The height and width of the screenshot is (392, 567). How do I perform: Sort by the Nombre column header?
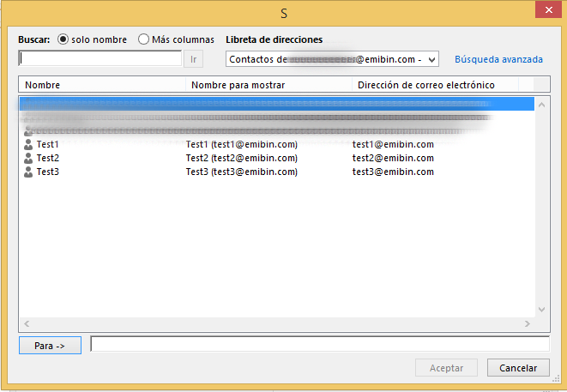pos(101,85)
